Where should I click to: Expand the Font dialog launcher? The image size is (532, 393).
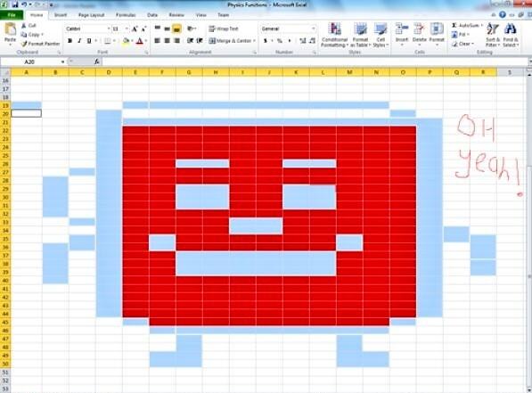[146, 53]
